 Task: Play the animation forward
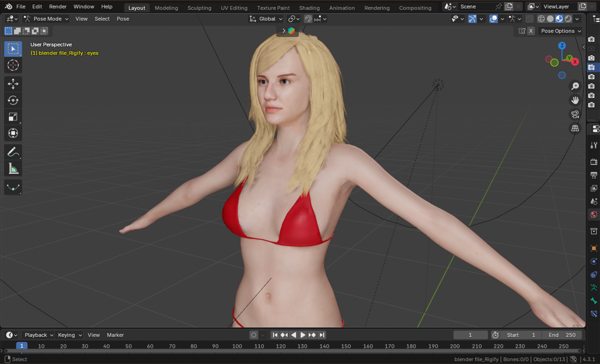(x=303, y=335)
